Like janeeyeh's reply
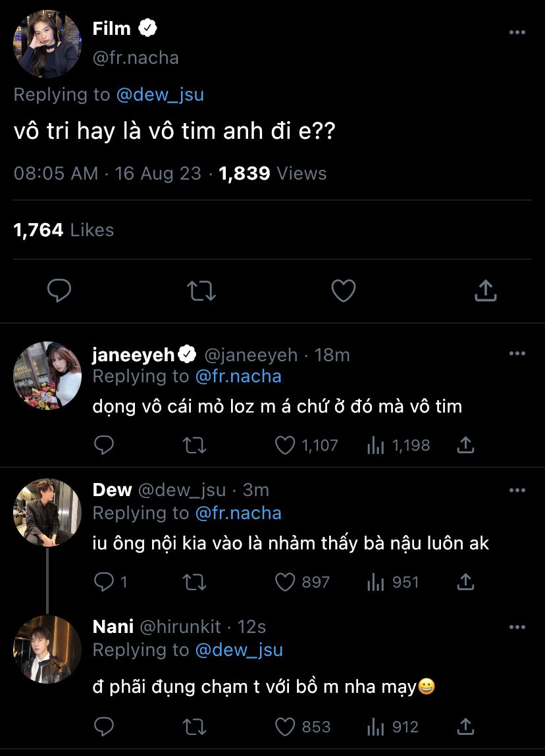The width and height of the screenshot is (545, 756). point(285,445)
